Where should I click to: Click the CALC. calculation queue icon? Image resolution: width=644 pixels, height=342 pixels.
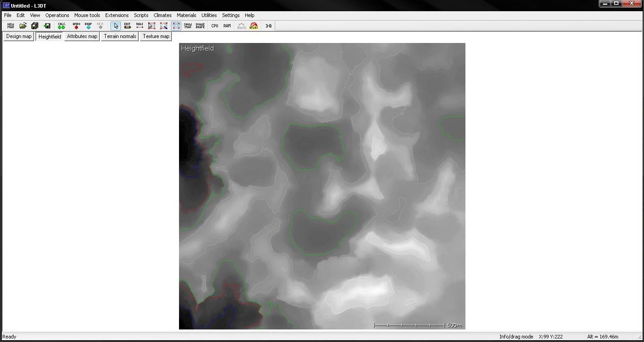[x=62, y=26]
